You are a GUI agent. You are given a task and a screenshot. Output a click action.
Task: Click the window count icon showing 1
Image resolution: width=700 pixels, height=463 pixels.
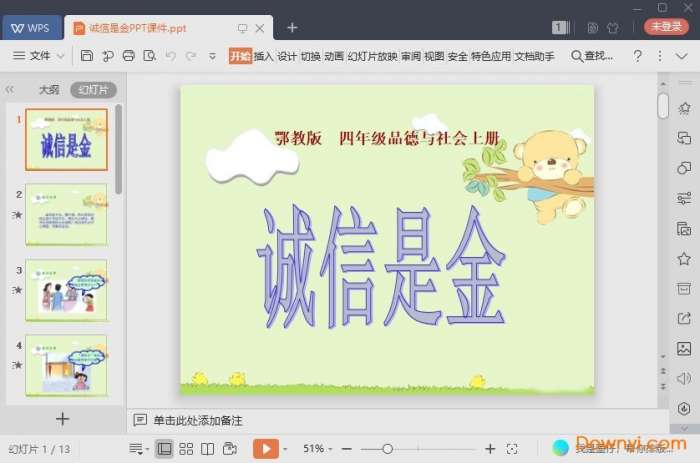pyautogui.click(x=560, y=28)
